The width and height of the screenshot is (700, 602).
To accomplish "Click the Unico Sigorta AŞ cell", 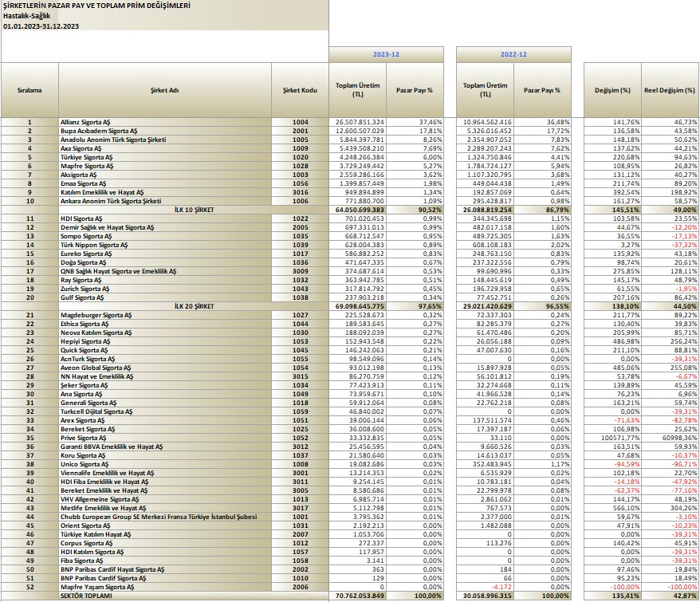I will pyautogui.click(x=165, y=464).
